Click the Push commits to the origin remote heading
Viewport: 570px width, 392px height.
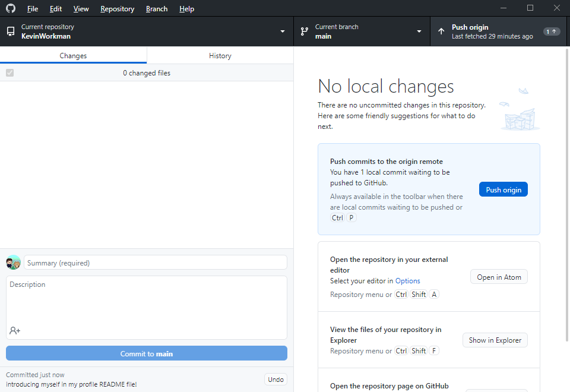[x=387, y=162]
